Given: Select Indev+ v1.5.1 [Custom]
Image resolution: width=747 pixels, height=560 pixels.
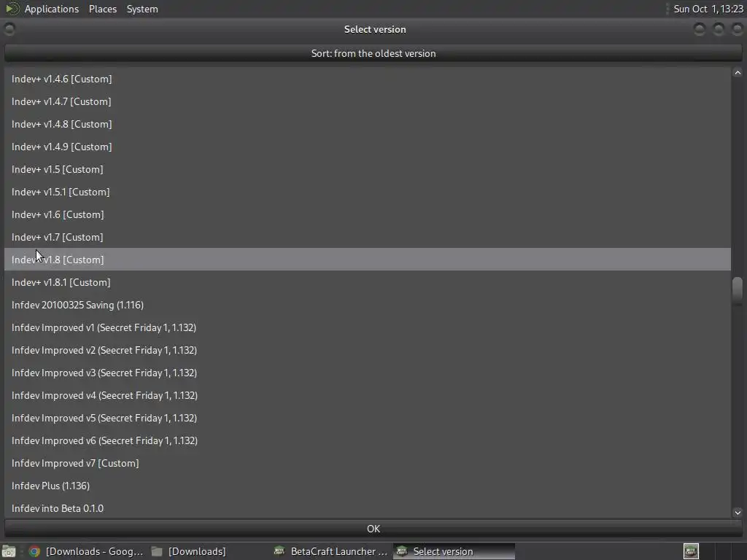Looking at the screenshot, I should coord(368,192).
